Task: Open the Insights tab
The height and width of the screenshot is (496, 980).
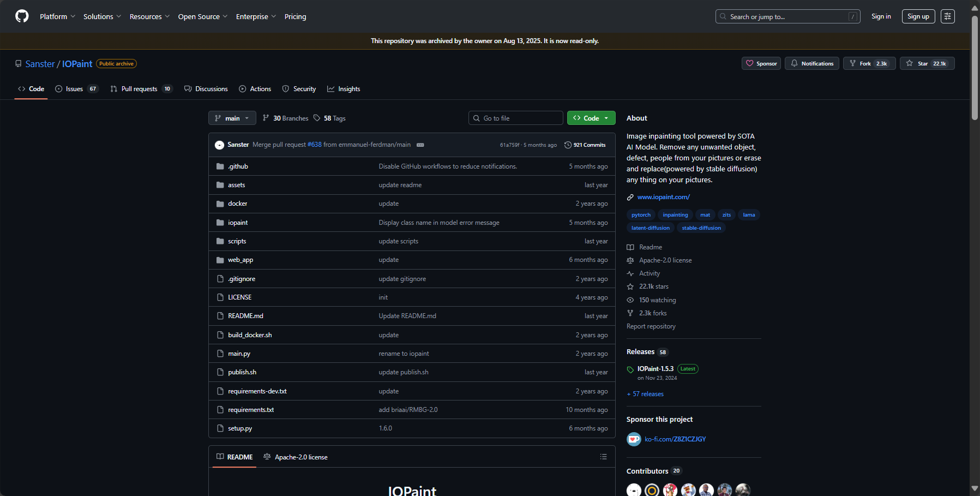Action: pyautogui.click(x=344, y=89)
